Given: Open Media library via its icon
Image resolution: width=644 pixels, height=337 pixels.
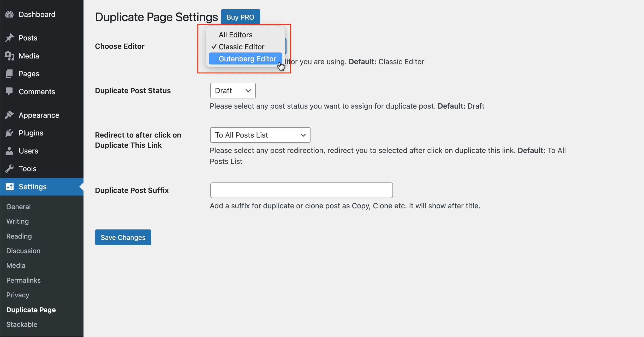Looking at the screenshot, I should (x=9, y=56).
